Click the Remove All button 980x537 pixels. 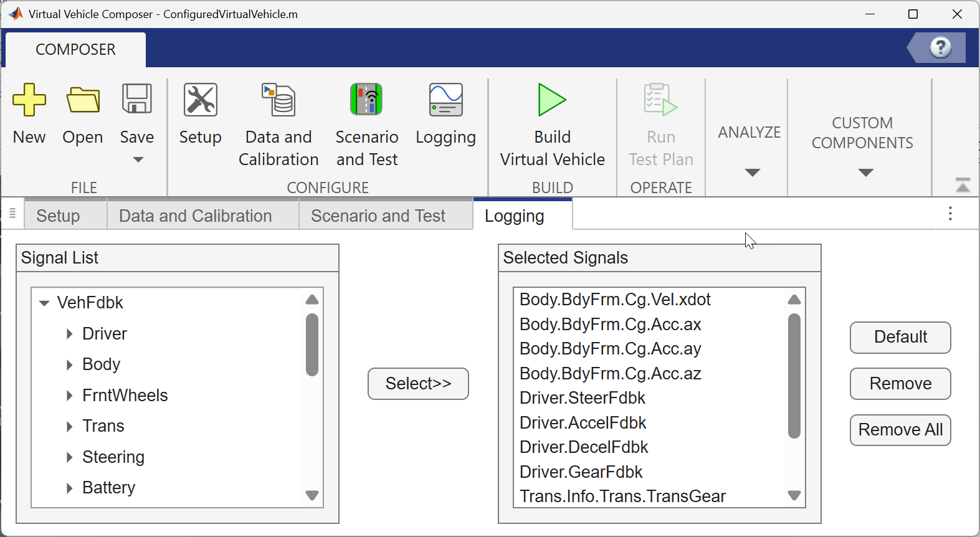pos(900,430)
